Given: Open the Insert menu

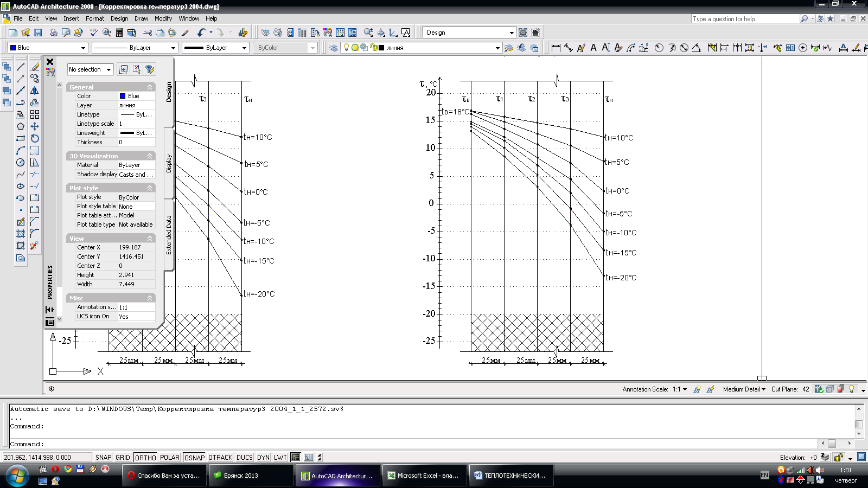Looking at the screenshot, I should (71, 18).
